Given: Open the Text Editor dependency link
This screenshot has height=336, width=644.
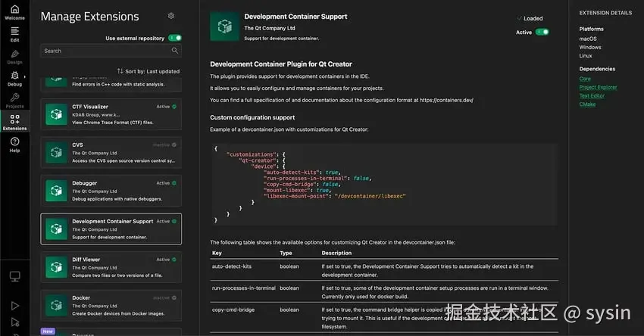Looking at the screenshot, I should pos(592,95).
